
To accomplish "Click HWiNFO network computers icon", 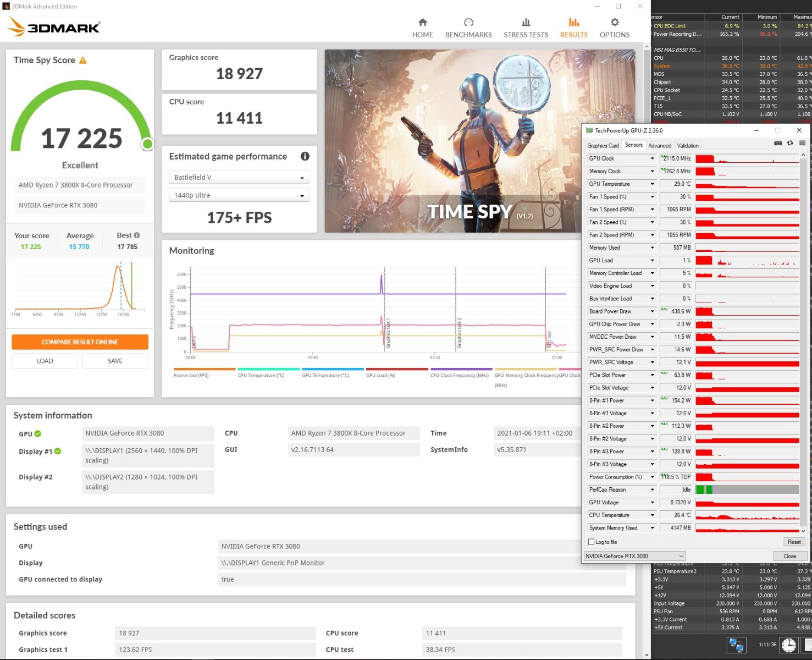I will (x=736, y=645).
